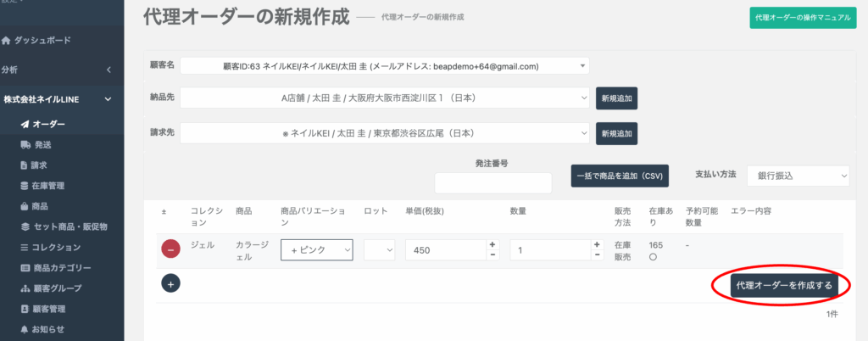Click the plus stepper beside unit price 450
The height and width of the screenshot is (341, 868).
pyautogui.click(x=493, y=244)
